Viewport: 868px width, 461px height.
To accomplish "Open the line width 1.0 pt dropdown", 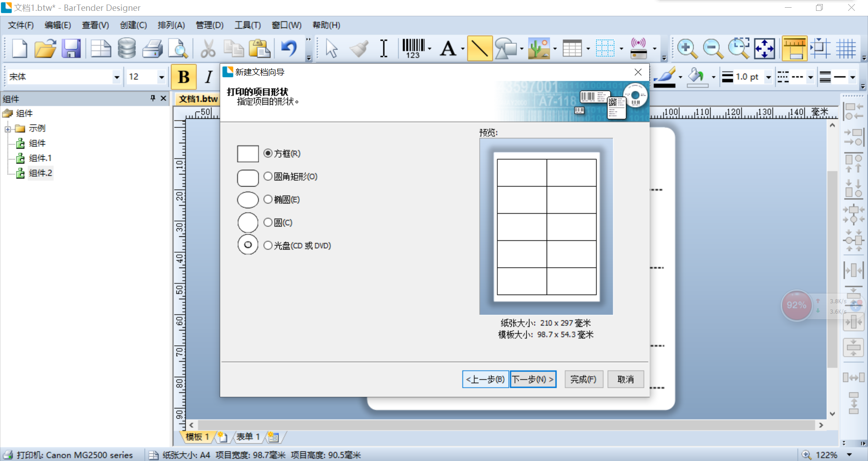I will 769,77.
